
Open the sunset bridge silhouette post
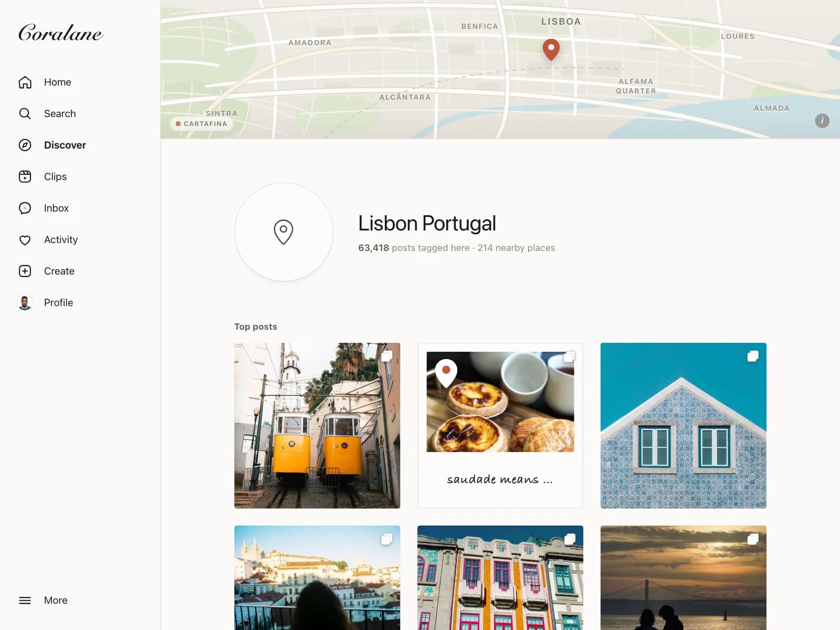pos(684,577)
